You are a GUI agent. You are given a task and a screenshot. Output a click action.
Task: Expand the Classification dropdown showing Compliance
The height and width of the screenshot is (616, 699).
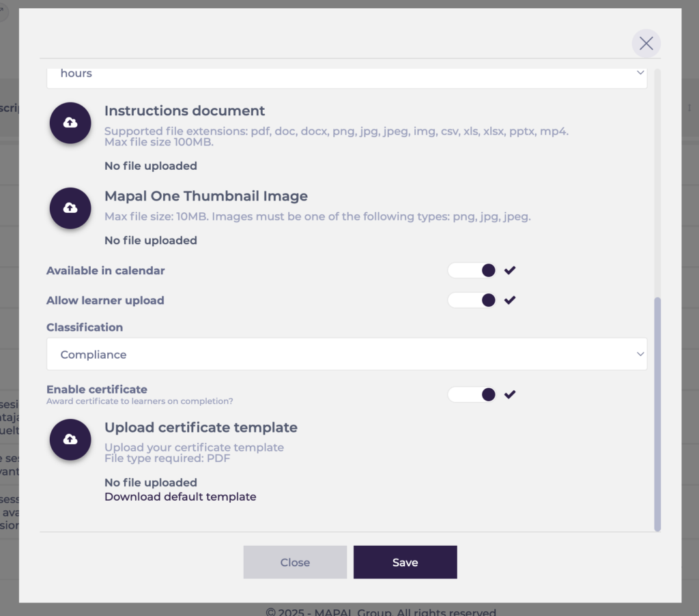pyautogui.click(x=347, y=355)
